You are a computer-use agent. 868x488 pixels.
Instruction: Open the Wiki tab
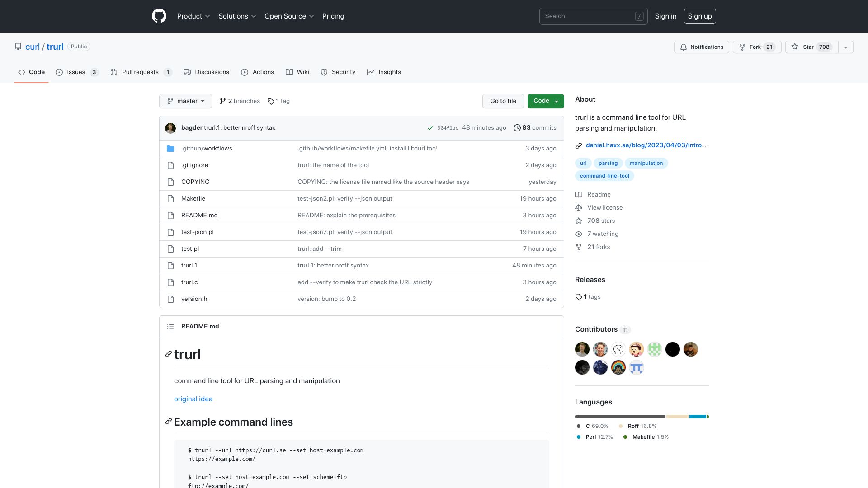297,72
